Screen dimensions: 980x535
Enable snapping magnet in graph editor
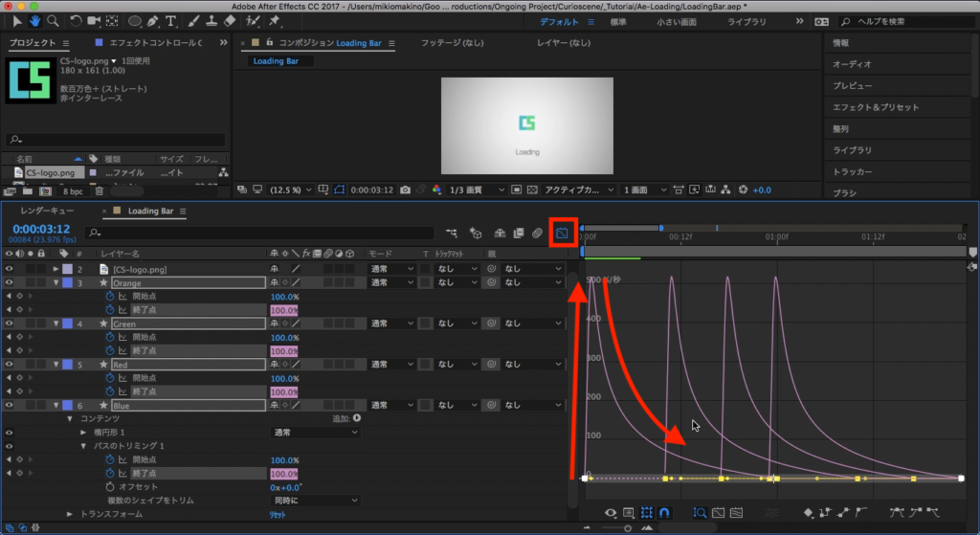click(x=665, y=513)
